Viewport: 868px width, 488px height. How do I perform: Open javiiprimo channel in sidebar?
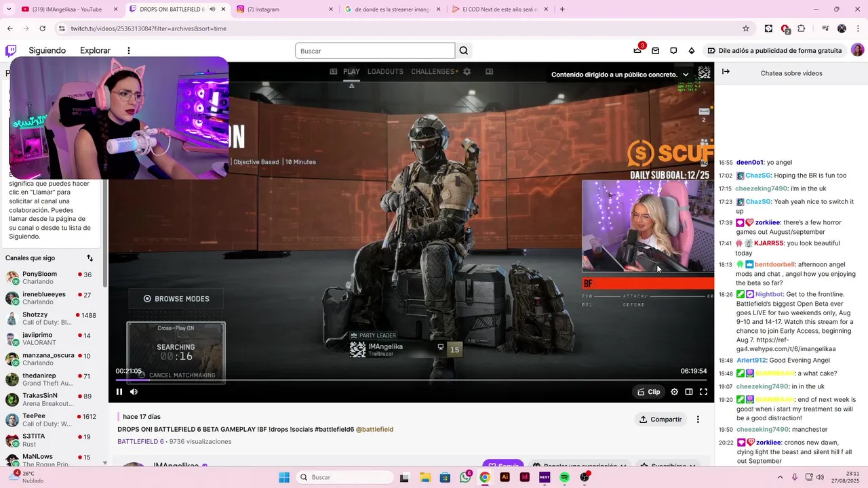click(51, 339)
